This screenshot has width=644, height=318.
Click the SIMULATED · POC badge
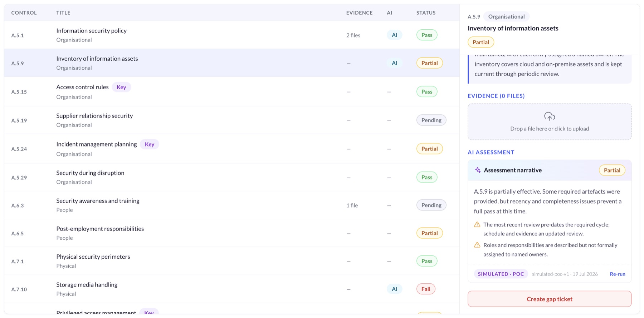click(501, 274)
